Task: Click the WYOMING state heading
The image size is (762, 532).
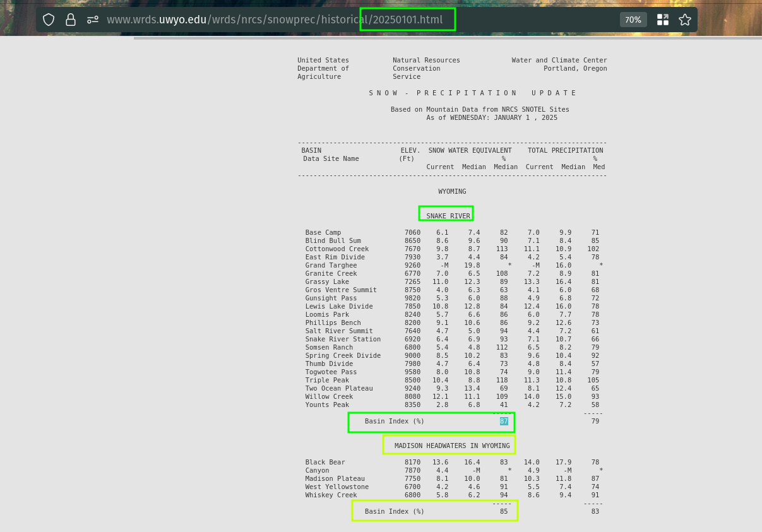Action: [x=452, y=191]
